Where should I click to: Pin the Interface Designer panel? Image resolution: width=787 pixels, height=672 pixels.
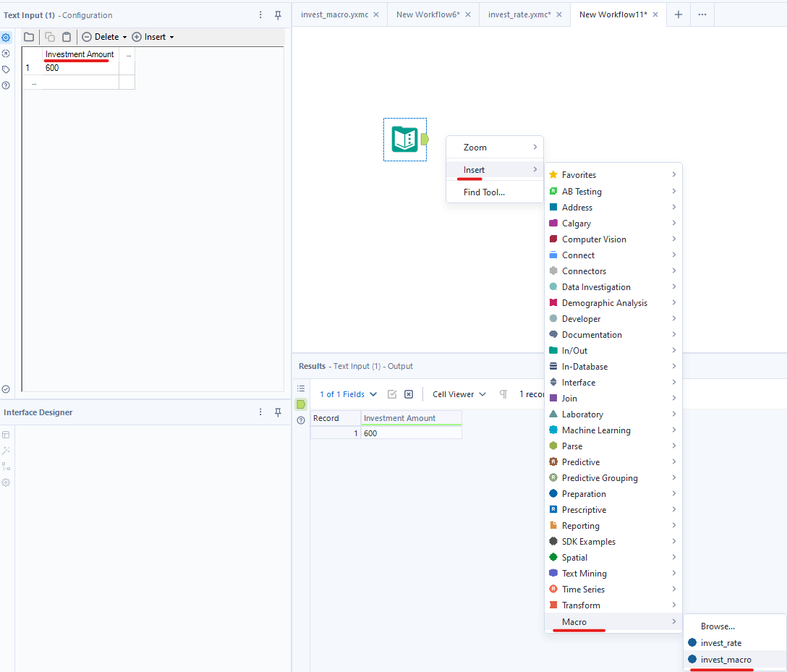[x=278, y=412]
